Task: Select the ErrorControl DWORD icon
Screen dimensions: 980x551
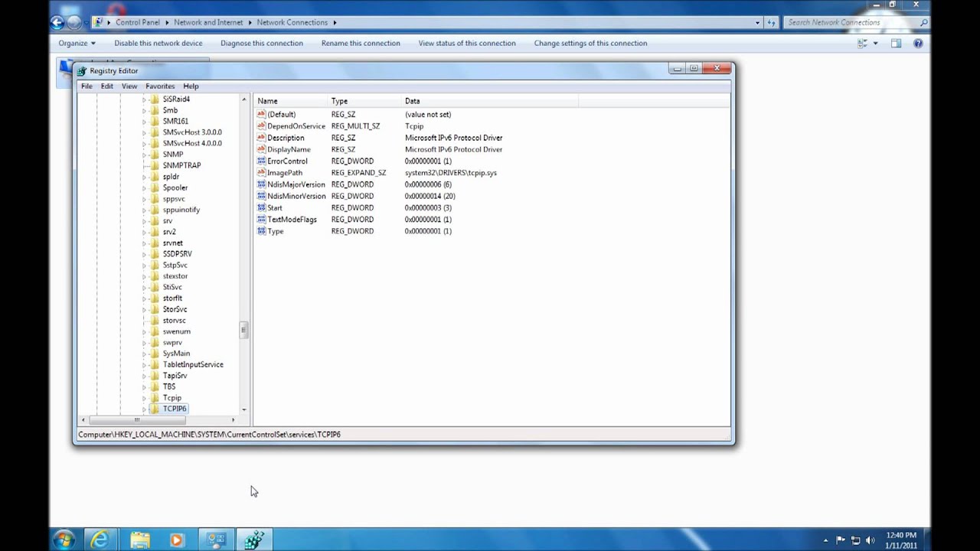Action: (261, 161)
